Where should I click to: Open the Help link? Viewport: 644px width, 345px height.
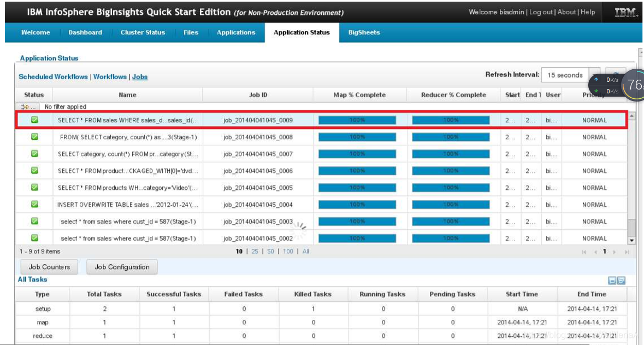pyautogui.click(x=588, y=13)
